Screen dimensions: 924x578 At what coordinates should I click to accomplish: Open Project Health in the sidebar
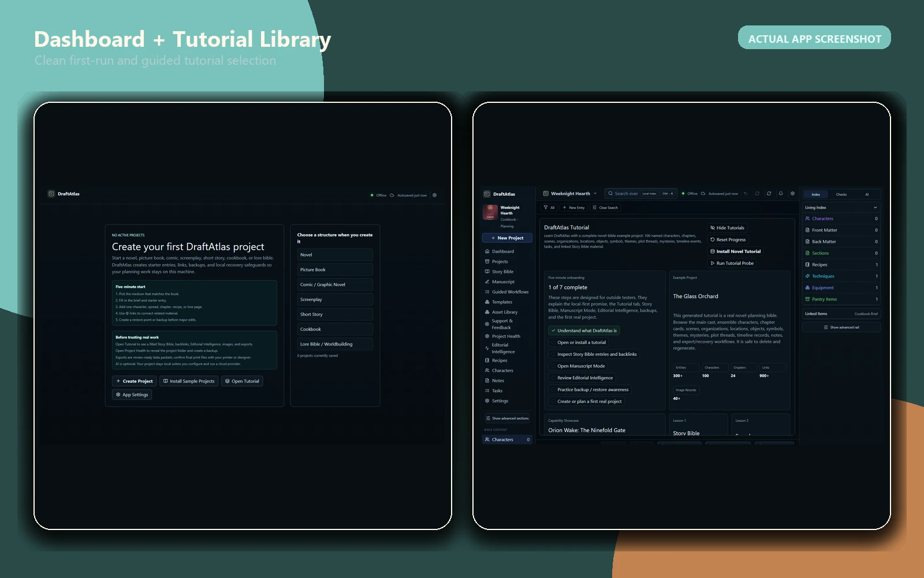(x=507, y=336)
